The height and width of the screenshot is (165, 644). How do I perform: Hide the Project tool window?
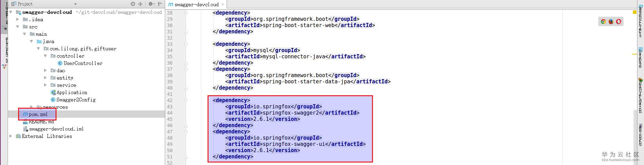(x=160, y=4)
